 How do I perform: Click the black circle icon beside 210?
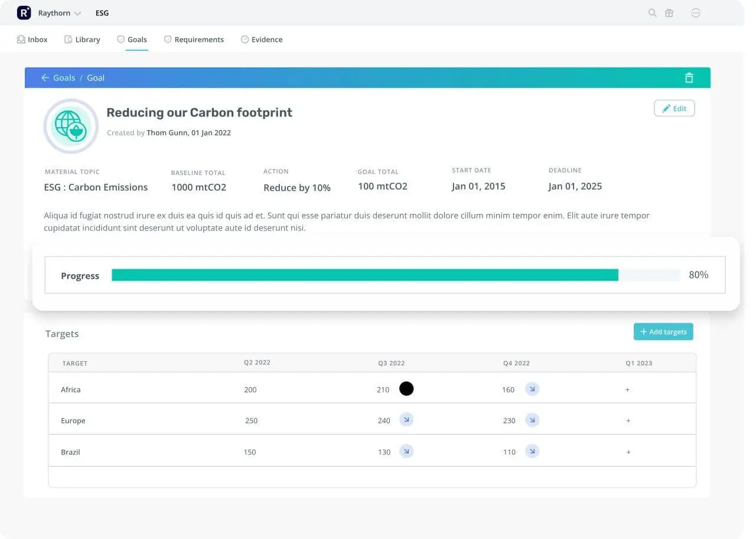406,388
